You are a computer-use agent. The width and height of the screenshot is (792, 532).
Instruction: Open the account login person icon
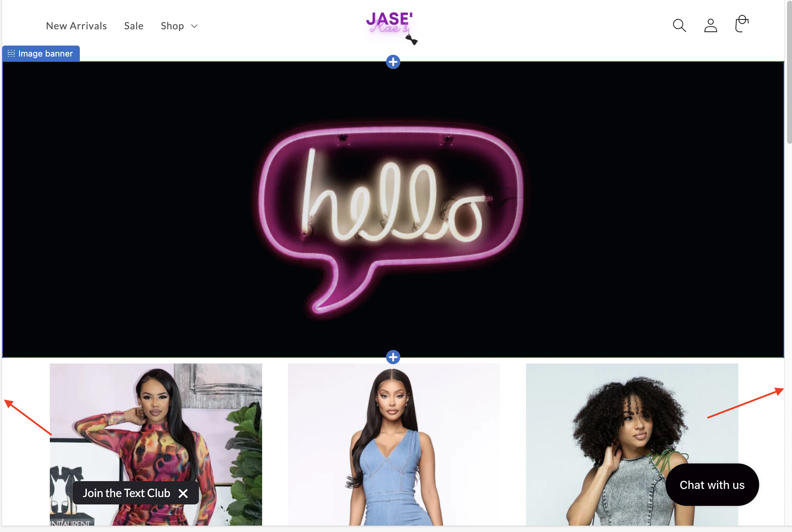(x=710, y=25)
